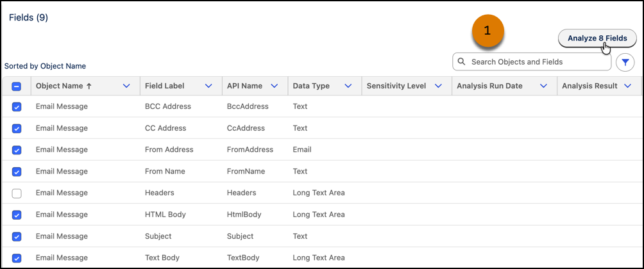The width and height of the screenshot is (644, 269).
Task: Check the Headers row checkbox
Action: [17, 193]
